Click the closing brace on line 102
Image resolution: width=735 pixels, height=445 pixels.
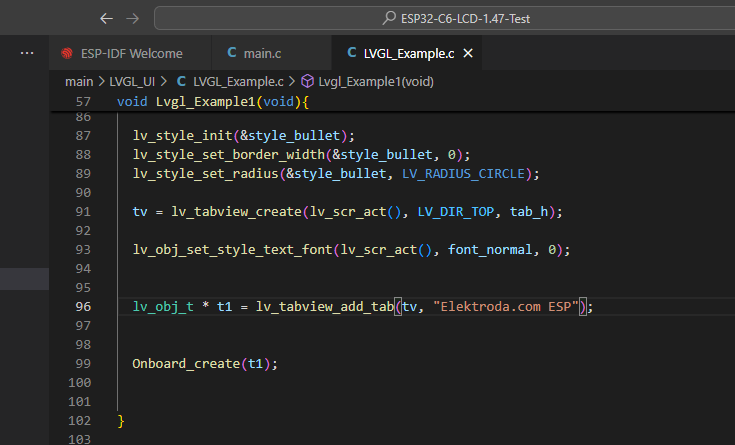tap(120, 421)
